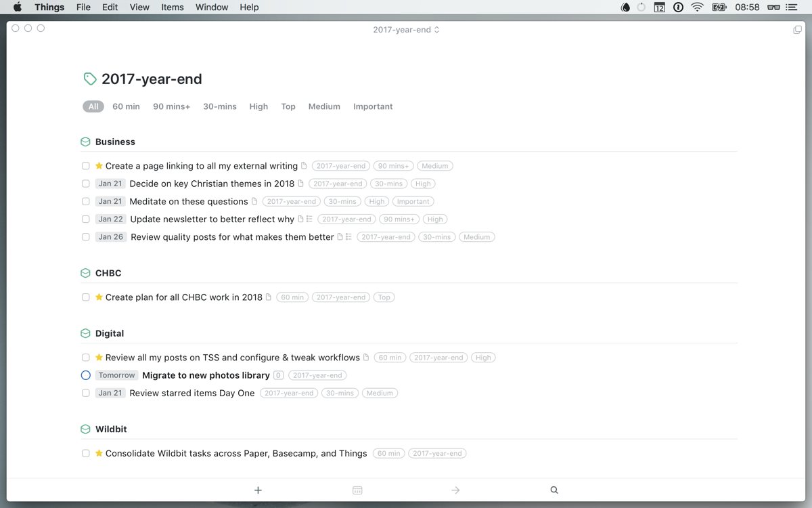Click the notes icon on Create plan for all CHBC work
This screenshot has height=508, width=812.
point(269,297)
